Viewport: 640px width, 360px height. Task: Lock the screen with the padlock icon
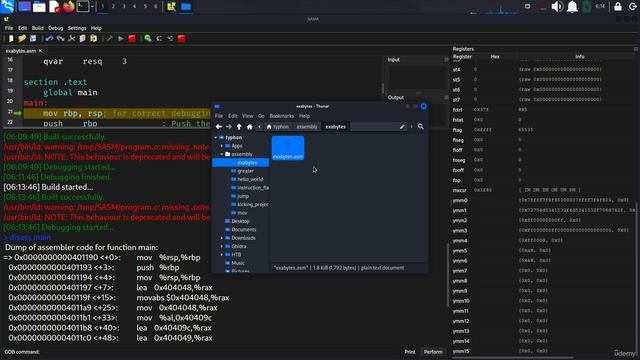618,7
